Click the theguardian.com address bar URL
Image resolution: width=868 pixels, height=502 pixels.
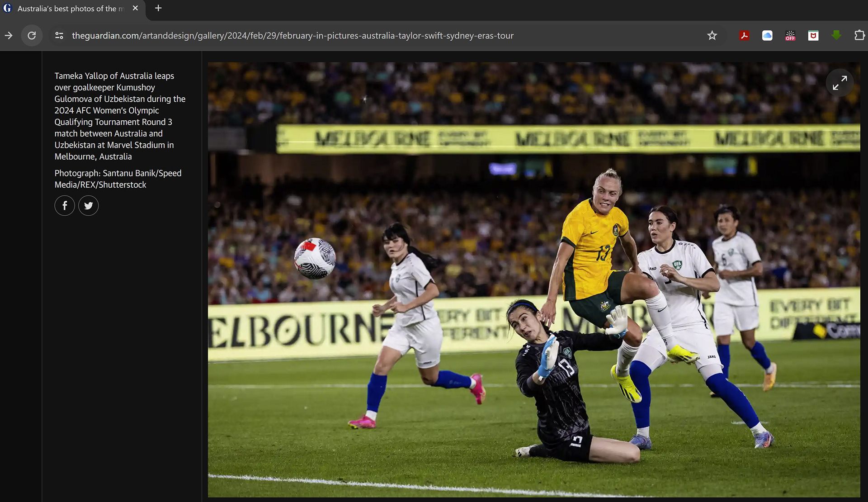tap(292, 35)
